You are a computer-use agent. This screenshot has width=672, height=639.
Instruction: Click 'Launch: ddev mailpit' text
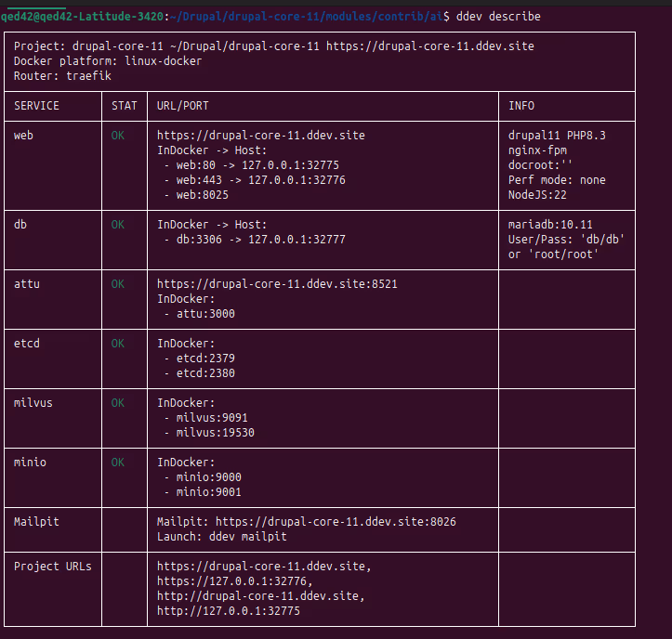222,537
